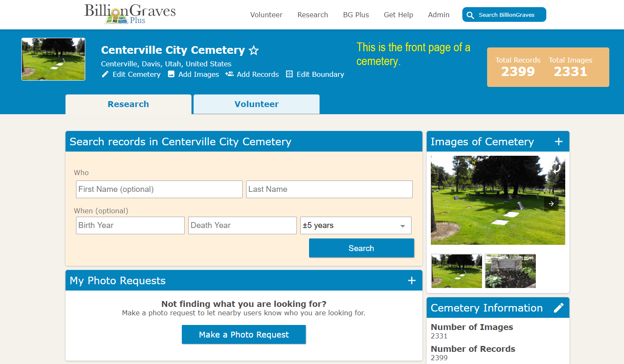Click the Number of Images value 2331
This screenshot has height=364, width=624.
pos(439,336)
